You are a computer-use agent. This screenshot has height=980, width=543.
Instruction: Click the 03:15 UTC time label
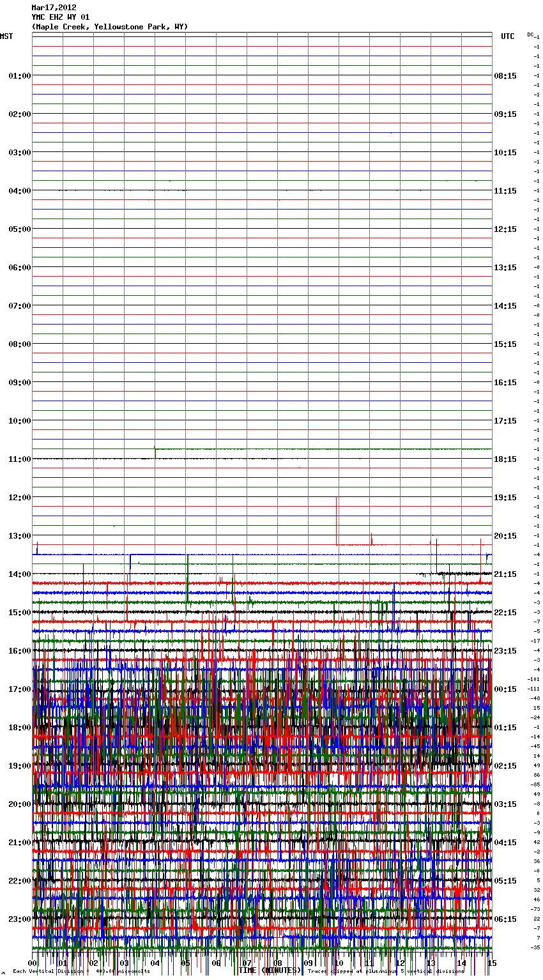coord(505,804)
